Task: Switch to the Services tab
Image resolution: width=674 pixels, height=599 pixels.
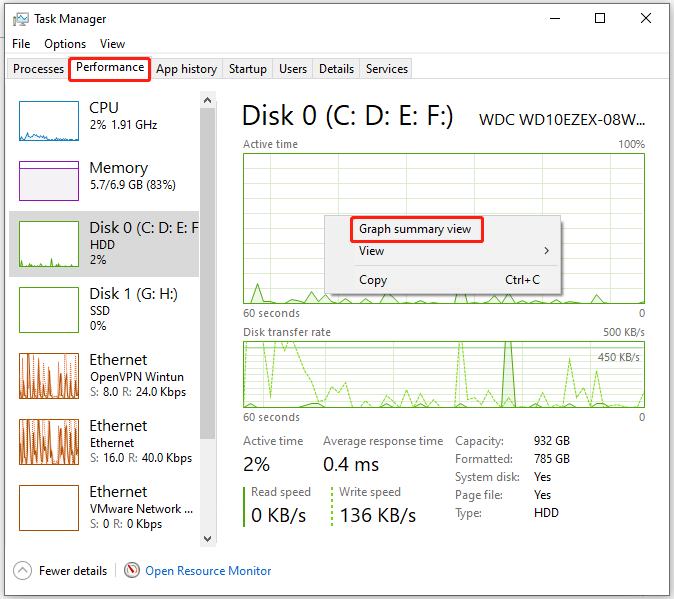Action: point(386,69)
